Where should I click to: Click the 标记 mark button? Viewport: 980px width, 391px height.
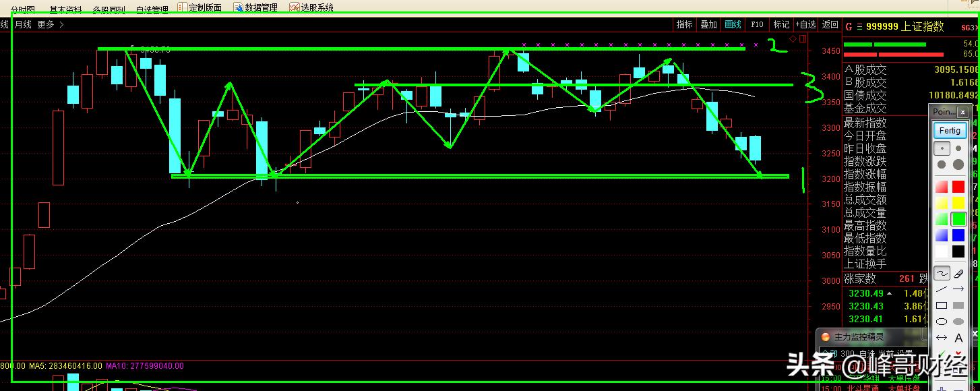tap(781, 24)
